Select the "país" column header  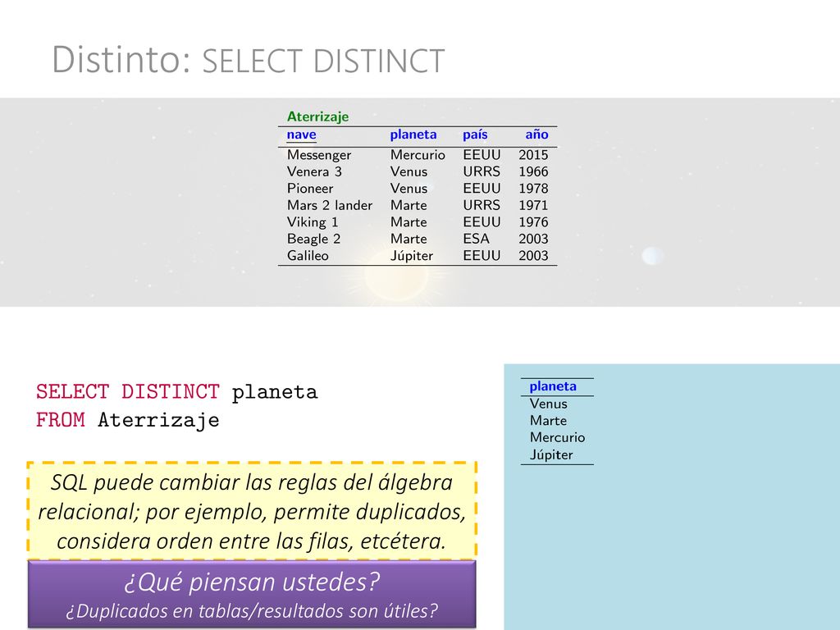pyautogui.click(x=475, y=135)
